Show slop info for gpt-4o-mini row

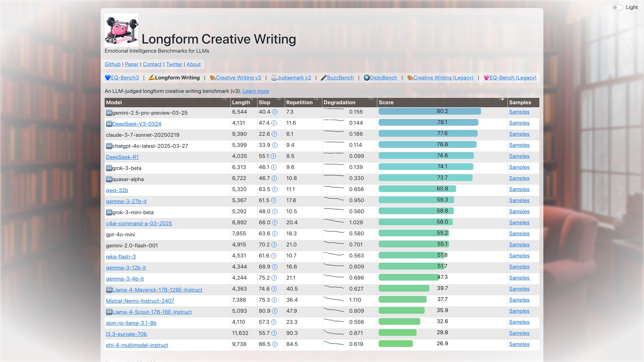275,234
